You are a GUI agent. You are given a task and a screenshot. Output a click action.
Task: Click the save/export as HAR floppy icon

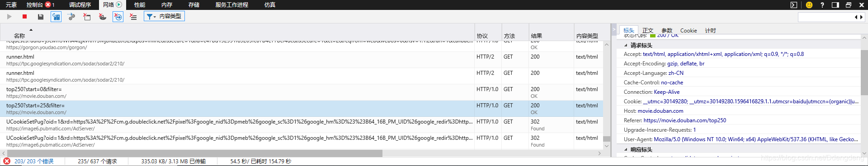coord(41,17)
